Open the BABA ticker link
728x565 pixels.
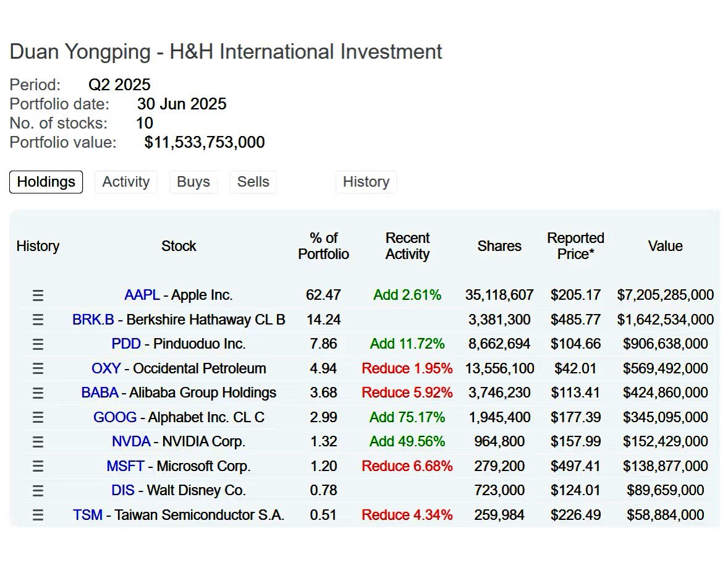click(99, 393)
